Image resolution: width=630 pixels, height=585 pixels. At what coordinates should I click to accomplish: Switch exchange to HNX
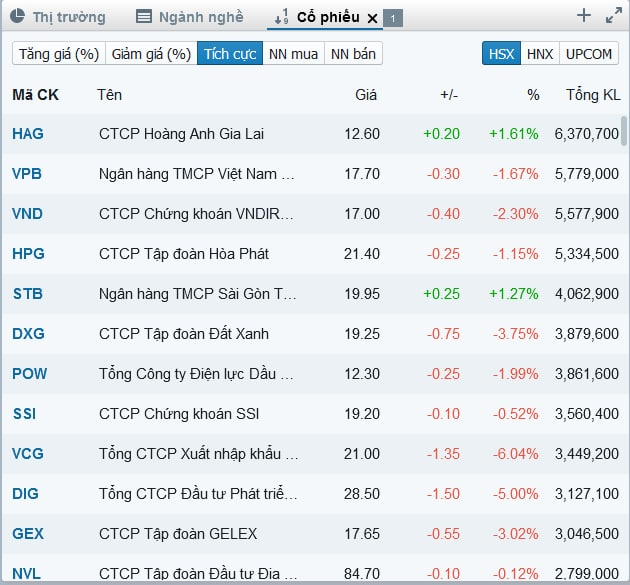539,54
